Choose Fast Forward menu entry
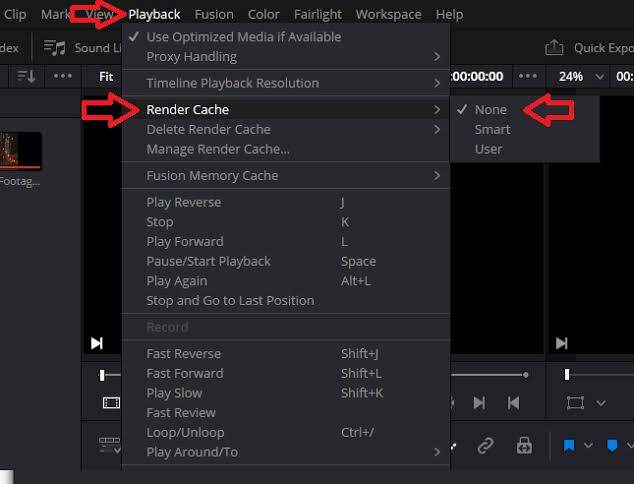Viewport: 634px width, 484px height. 286,373
